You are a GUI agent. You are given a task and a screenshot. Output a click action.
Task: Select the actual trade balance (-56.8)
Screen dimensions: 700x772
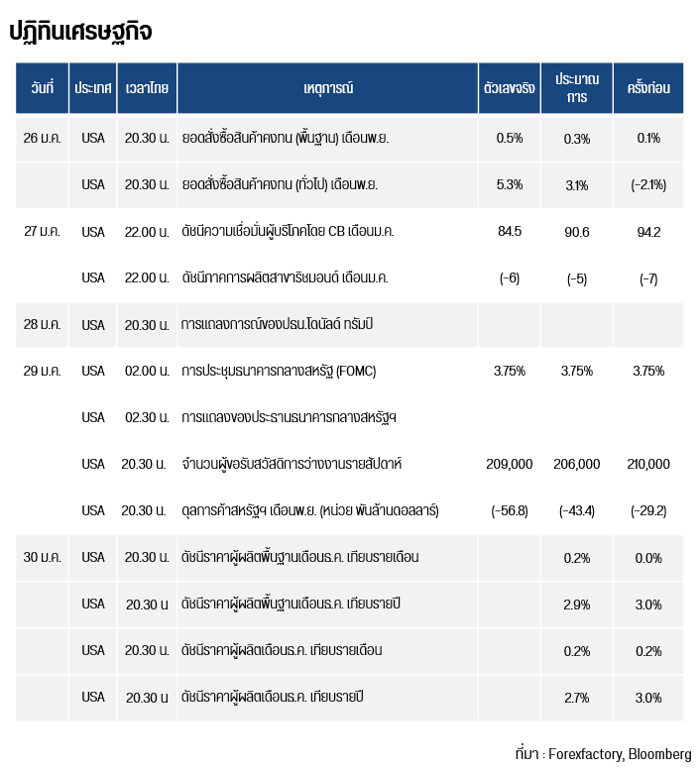(x=509, y=510)
